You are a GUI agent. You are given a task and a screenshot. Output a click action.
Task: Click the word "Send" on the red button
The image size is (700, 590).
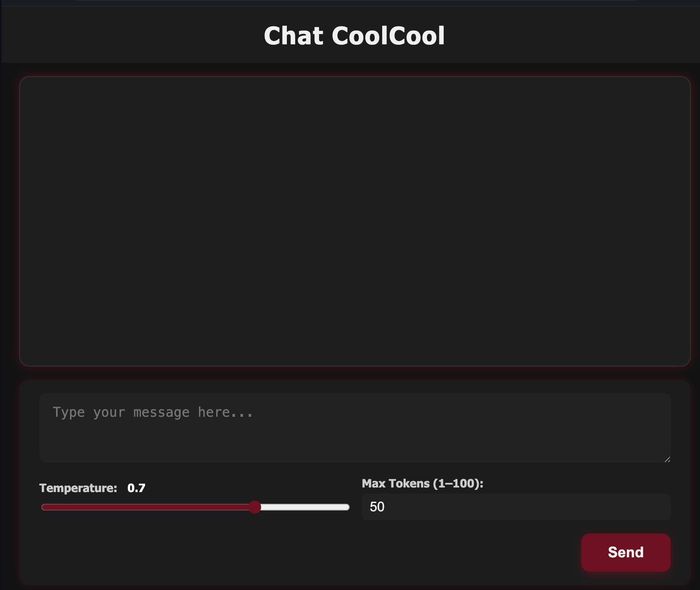(x=626, y=552)
